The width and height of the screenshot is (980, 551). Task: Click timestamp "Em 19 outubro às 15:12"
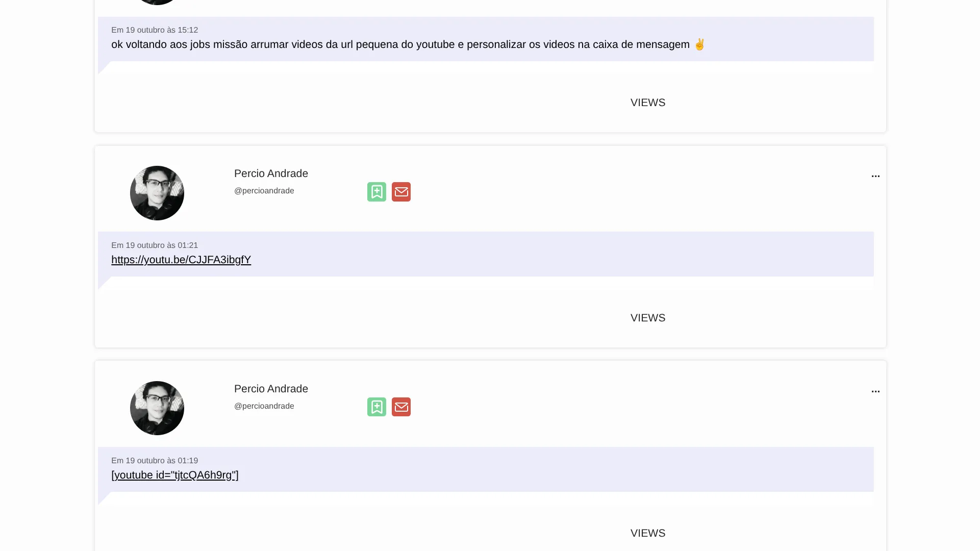155,30
